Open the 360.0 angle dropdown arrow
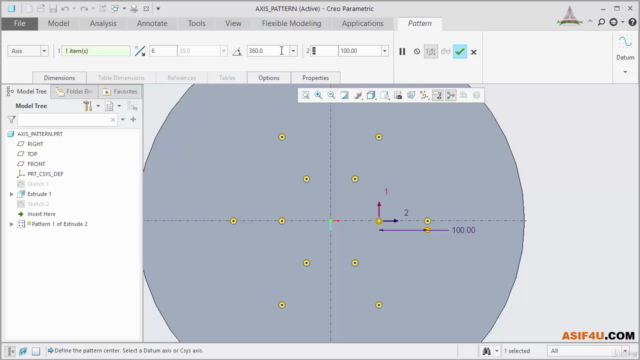Screen dimensions: 640x360 pyautogui.click(x=293, y=51)
